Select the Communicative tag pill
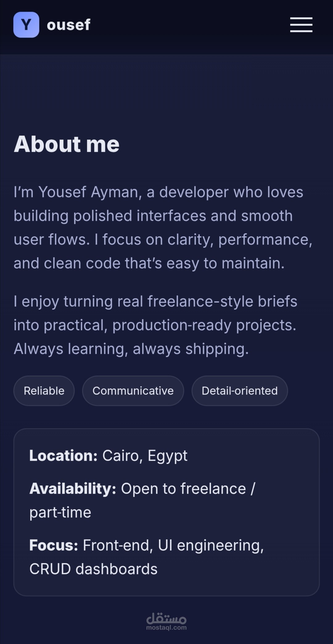333x644 pixels. click(133, 391)
